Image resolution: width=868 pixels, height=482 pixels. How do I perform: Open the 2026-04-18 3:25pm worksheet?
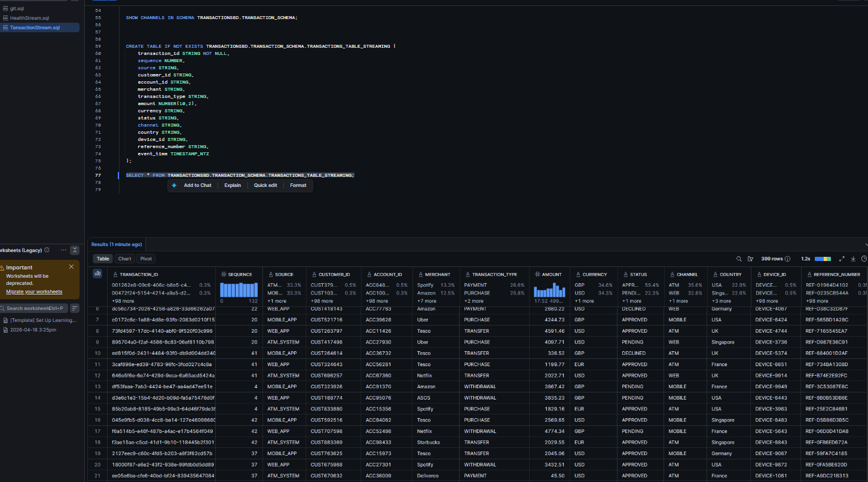click(30, 330)
